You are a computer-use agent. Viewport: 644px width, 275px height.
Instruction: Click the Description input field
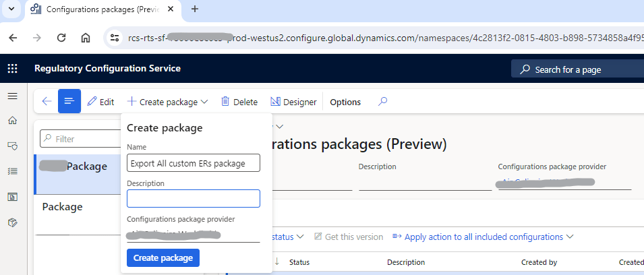coord(193,198)
